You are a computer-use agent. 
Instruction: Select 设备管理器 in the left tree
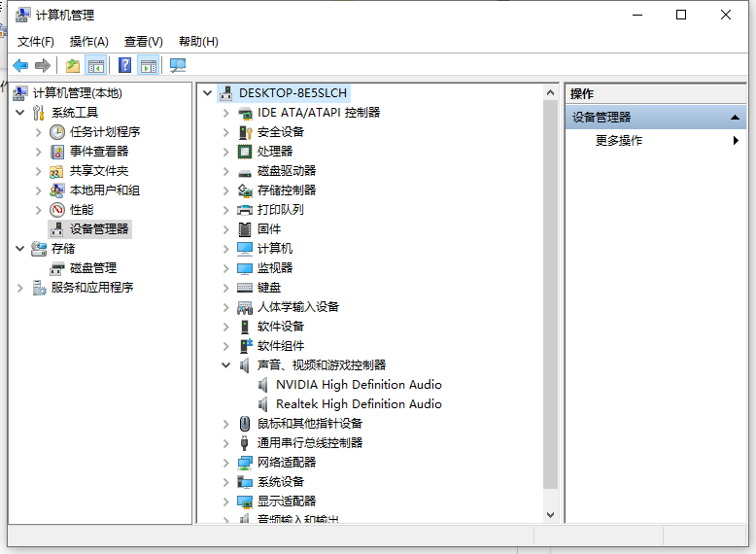click(99, 229)
